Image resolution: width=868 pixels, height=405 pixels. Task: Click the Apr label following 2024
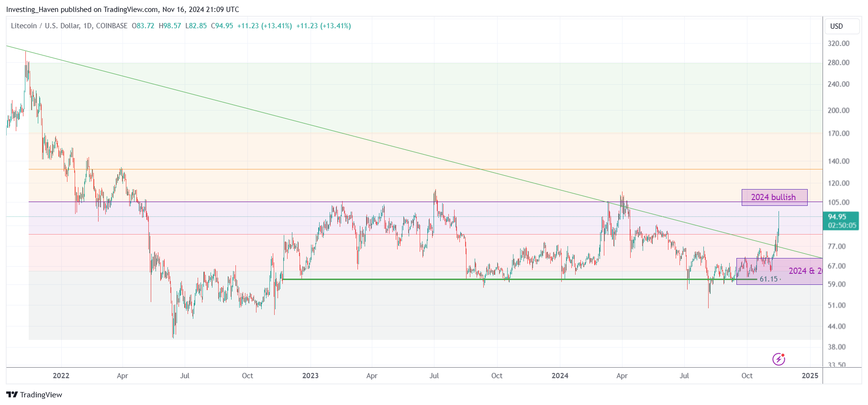(622, 376)
